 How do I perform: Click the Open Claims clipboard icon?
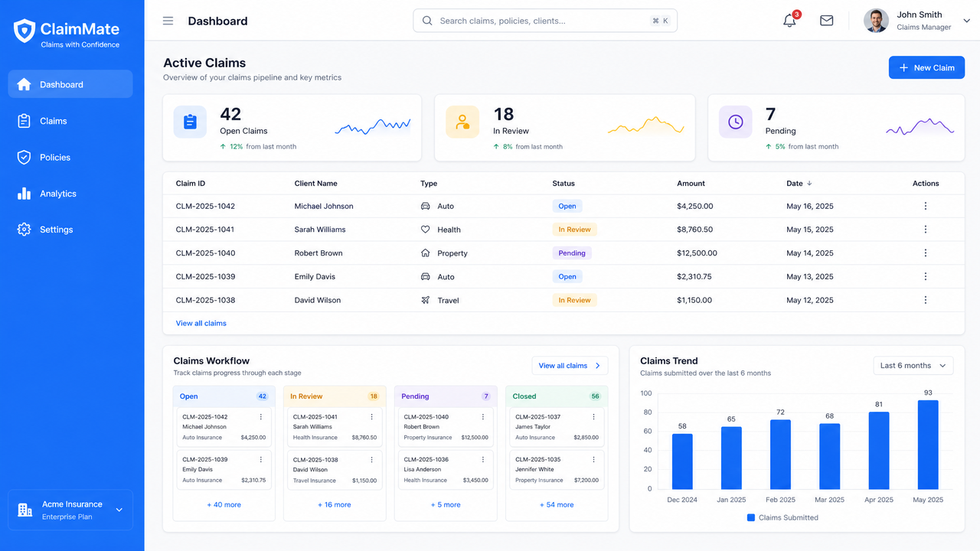(x=190, y=122)
